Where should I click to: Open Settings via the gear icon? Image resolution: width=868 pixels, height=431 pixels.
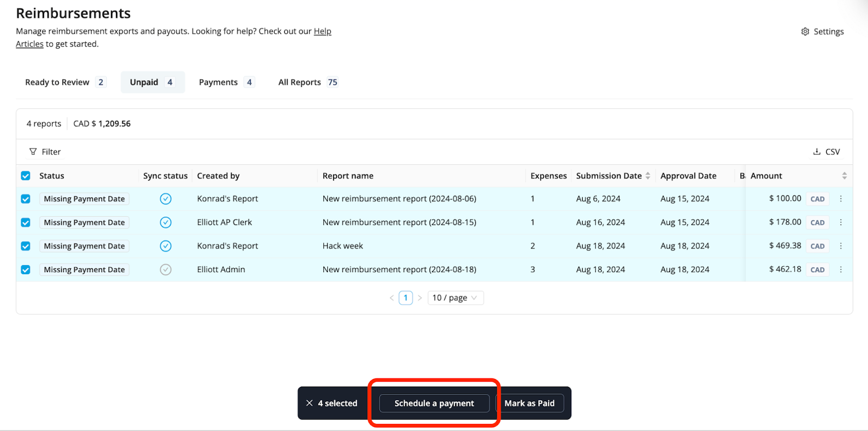805,31
